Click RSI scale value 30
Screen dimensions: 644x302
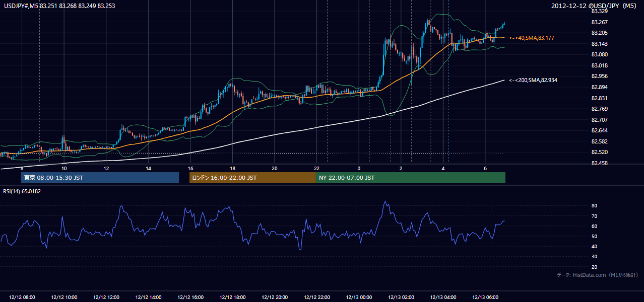(x=594, y=257)
